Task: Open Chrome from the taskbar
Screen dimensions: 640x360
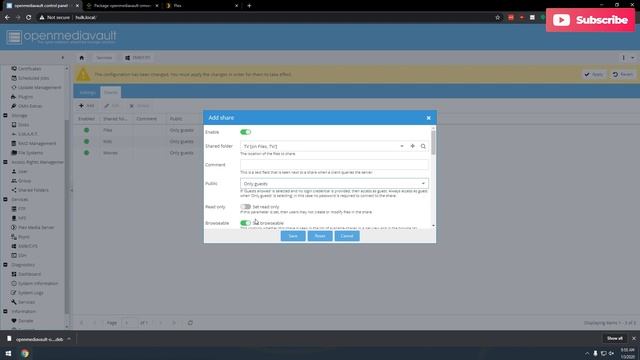Action: (x=25, y=353)
